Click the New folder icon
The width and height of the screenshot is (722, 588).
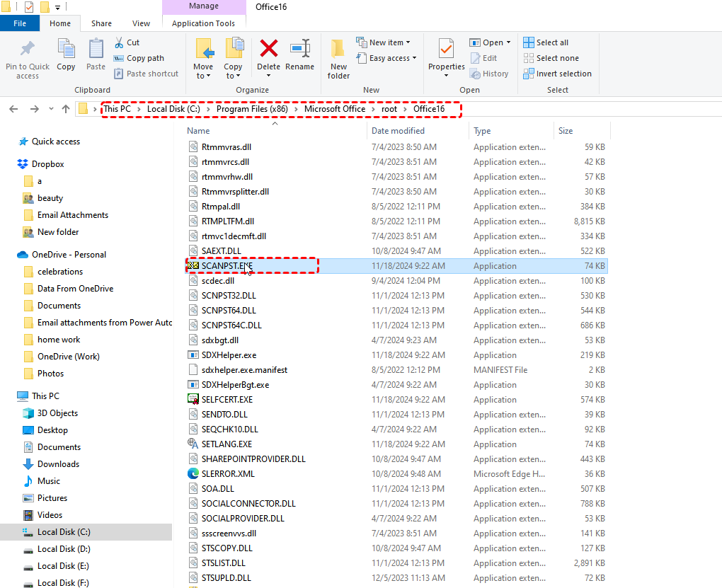tap(338, 49)
